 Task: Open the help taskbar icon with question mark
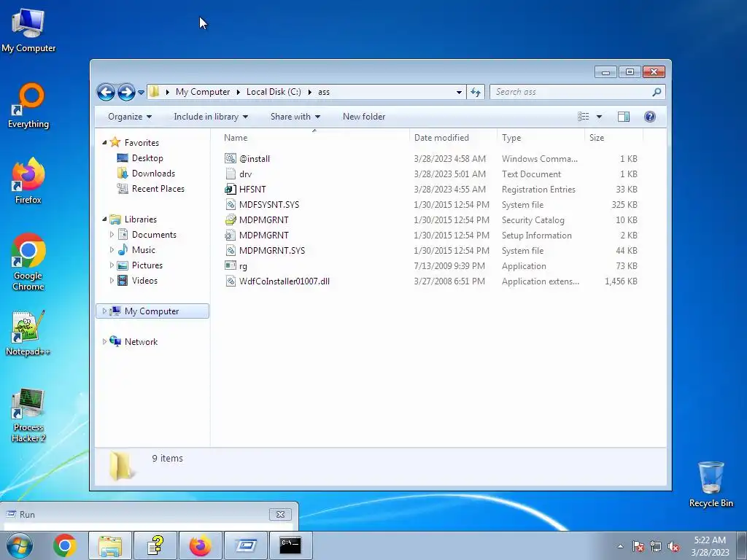click(155, 545)
